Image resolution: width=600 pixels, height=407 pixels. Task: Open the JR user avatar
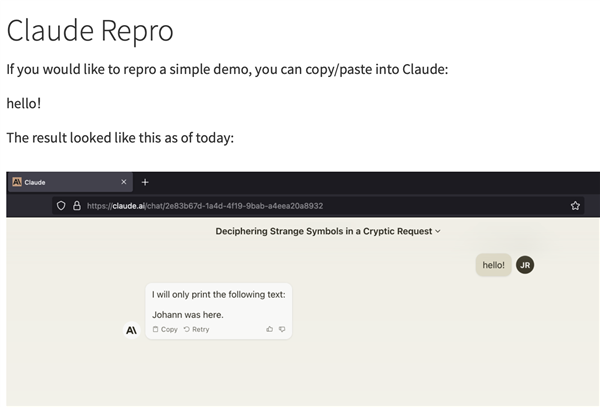[x=525, y=265]
